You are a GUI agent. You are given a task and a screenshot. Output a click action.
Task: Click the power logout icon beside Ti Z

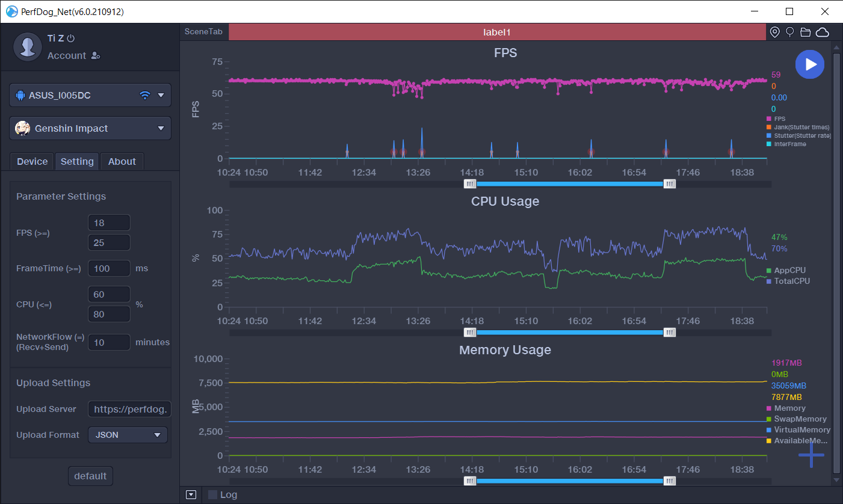pos(71,38)
